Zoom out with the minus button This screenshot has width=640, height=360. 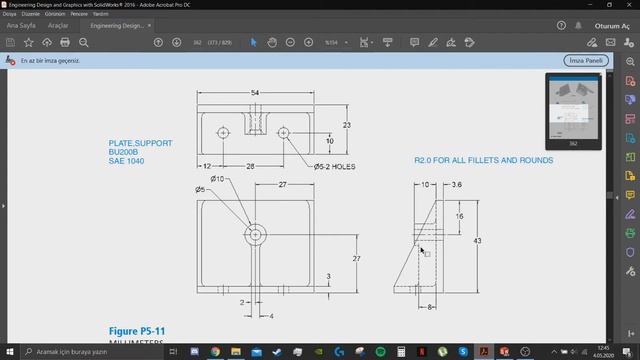(290, 42)
